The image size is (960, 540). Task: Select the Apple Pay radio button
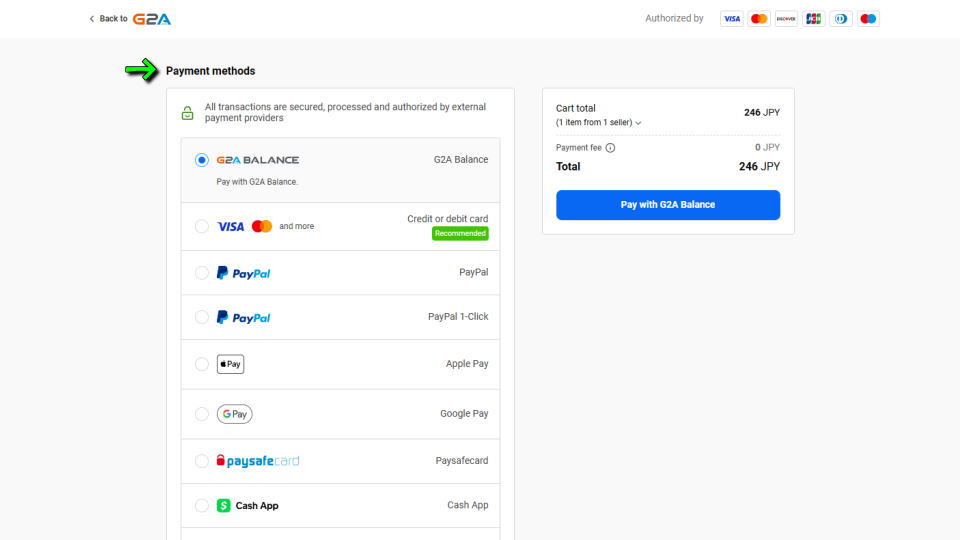coord(201,364)
